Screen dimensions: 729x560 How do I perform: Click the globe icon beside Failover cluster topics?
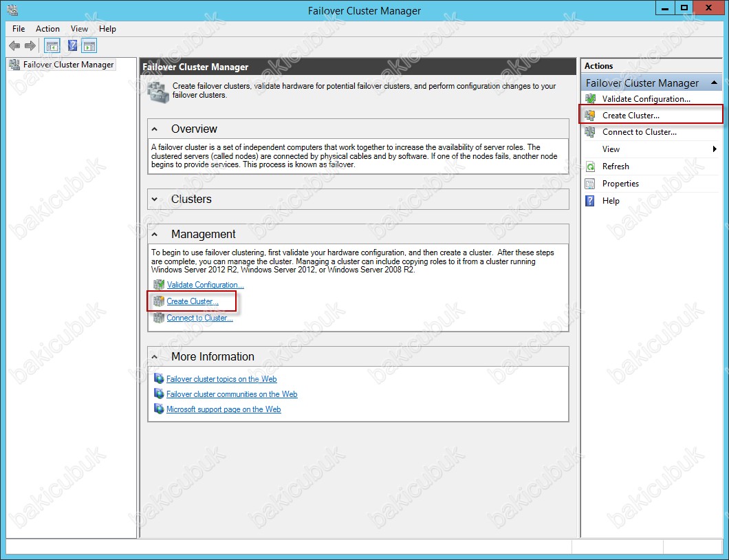pos(159,378)
